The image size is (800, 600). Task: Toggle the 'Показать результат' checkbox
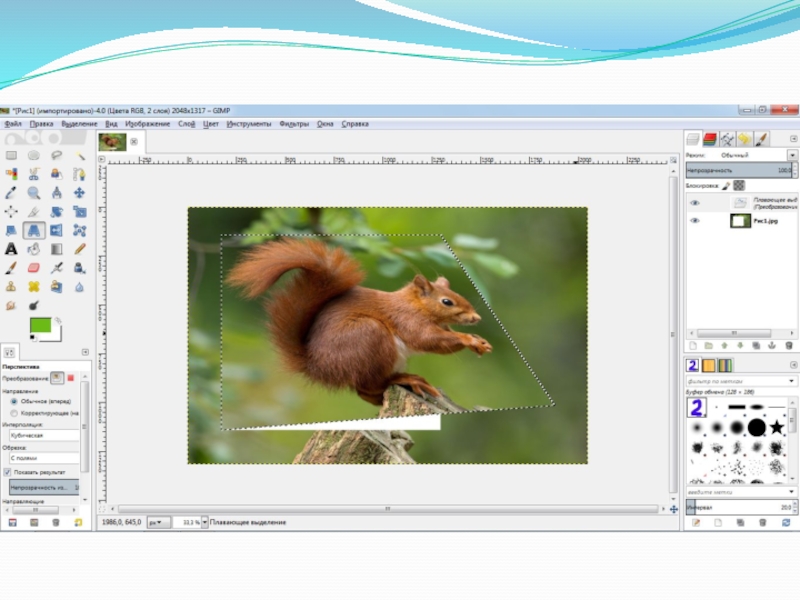click(x=8, y=472)
